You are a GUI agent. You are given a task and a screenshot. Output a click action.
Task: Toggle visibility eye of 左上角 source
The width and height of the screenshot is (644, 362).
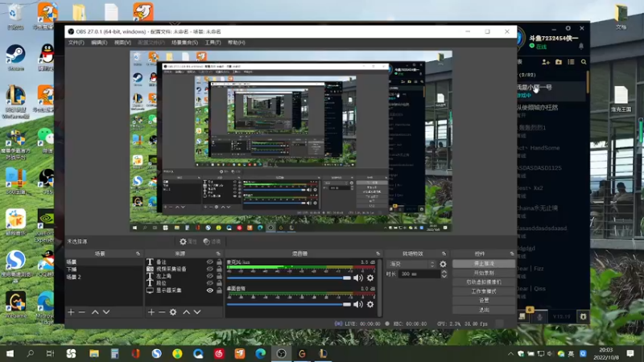click(x=210, y=276)
